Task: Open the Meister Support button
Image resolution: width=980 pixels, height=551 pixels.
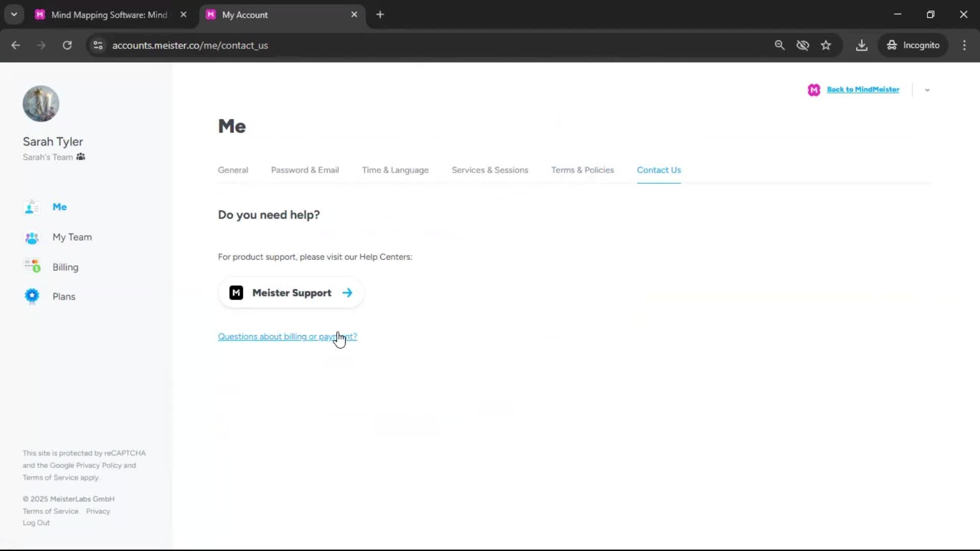Action: click(291, 293)
